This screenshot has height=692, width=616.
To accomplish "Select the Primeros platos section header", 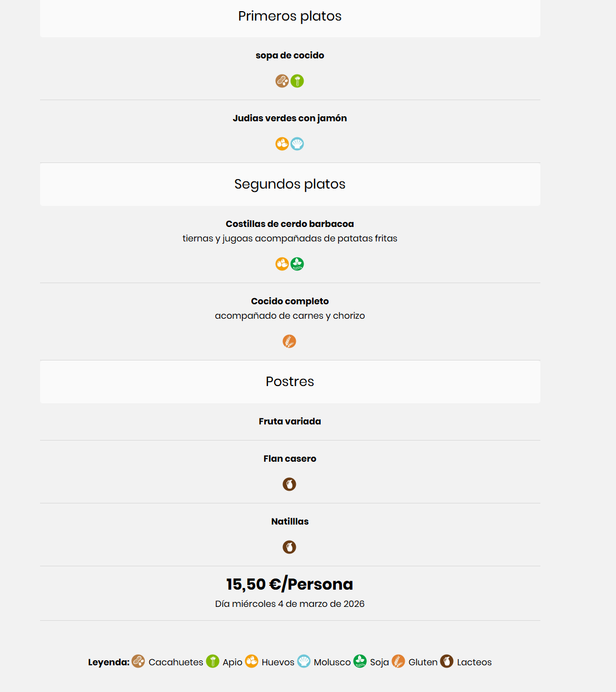I will 290,16.
